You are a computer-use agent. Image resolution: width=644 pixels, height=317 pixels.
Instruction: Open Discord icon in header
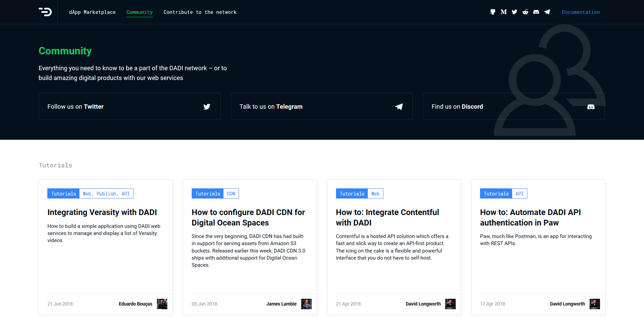tap(536, 12)
